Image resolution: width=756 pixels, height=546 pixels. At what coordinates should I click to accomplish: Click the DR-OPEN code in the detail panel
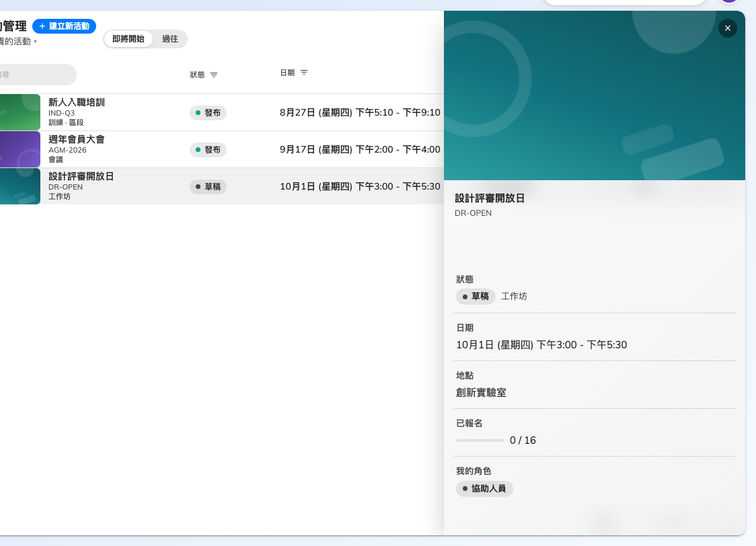click(x=473, y=213)
